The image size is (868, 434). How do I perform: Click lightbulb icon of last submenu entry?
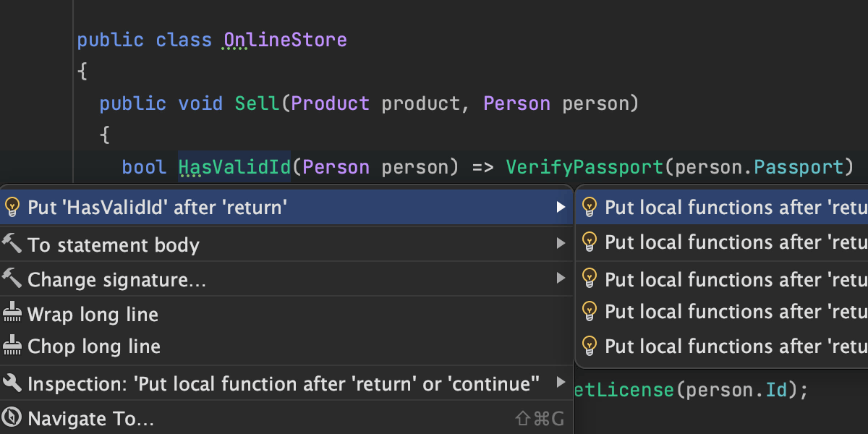[590, 346]
